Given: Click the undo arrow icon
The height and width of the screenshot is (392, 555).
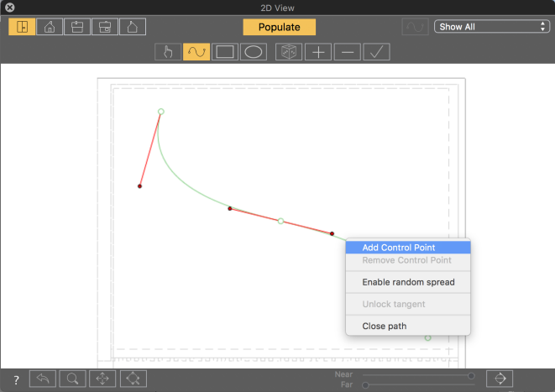Looking at the screenshot, I should (43, 379).
